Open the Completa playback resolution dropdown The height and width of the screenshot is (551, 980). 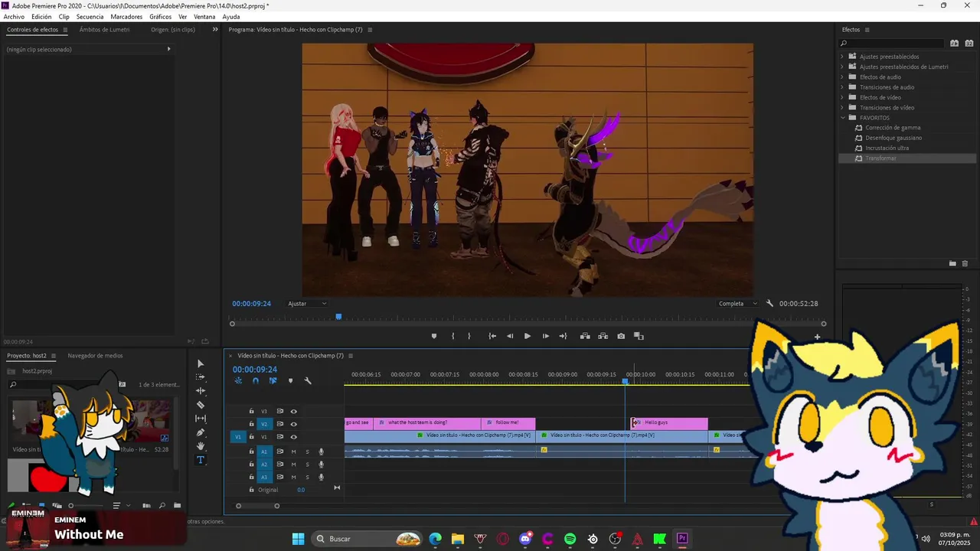tap(737, 304)
